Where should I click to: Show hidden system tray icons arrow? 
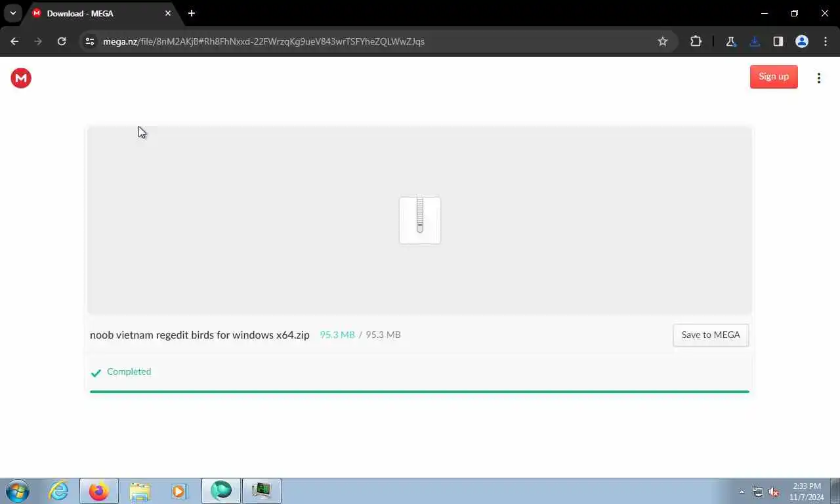(x=742, y=492)
